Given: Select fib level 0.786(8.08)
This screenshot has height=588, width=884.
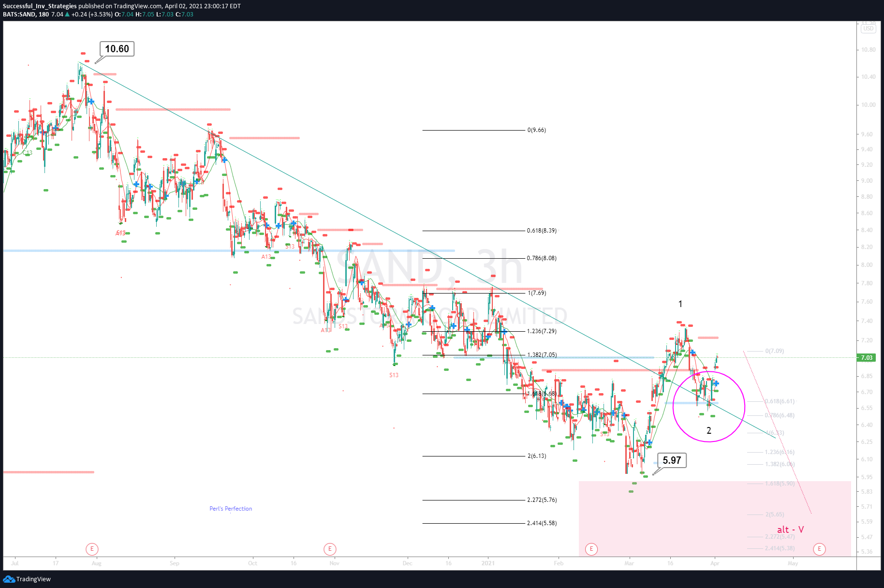Looking at the screenshot, I should (x=542, y=258).
